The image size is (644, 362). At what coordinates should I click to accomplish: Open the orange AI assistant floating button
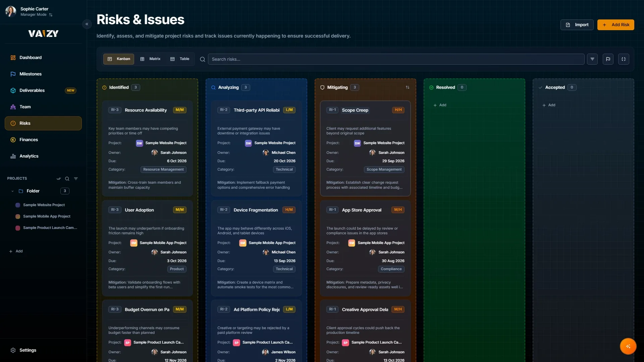click(x=628, y=346)
